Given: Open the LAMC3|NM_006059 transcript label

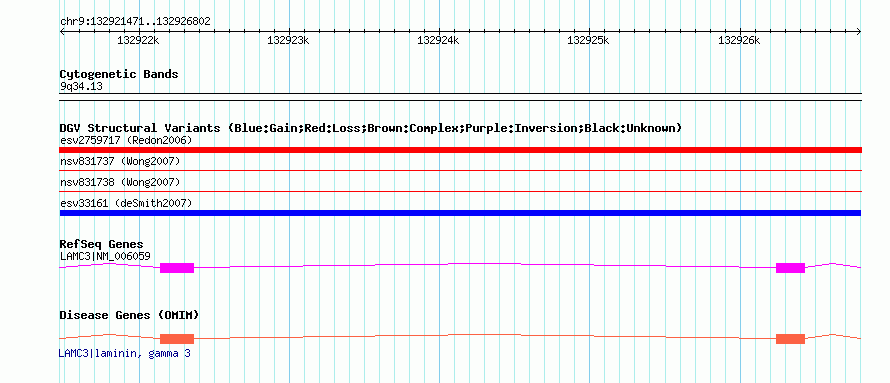Looking at the screenshot, I should (x=105, y=256).
